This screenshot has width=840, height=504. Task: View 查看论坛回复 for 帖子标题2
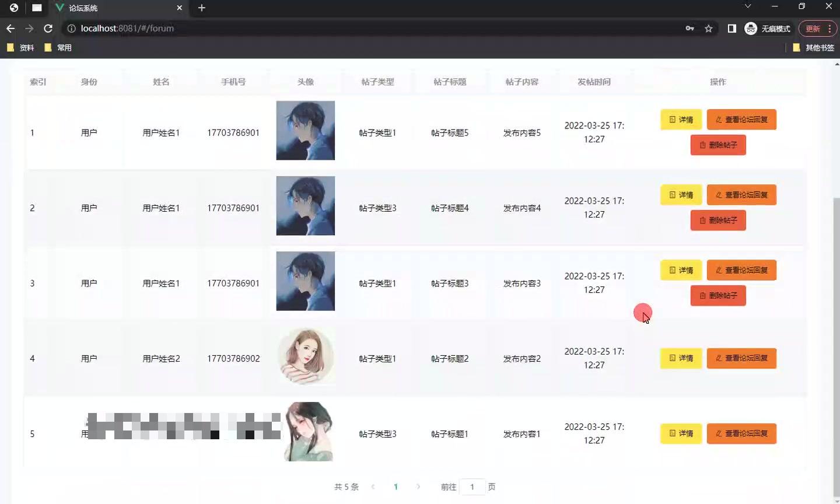741,358
